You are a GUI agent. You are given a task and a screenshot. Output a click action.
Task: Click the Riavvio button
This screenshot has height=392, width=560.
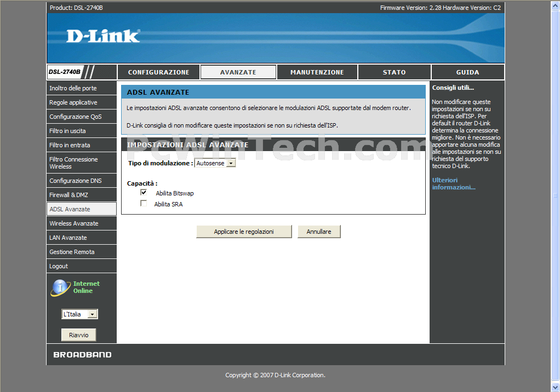[78, 335]
